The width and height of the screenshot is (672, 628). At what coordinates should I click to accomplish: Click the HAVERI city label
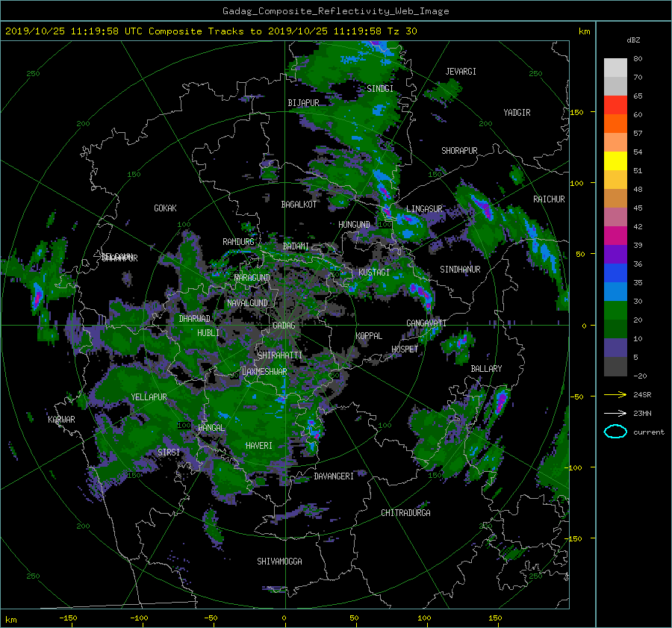(x=259, y=445)
